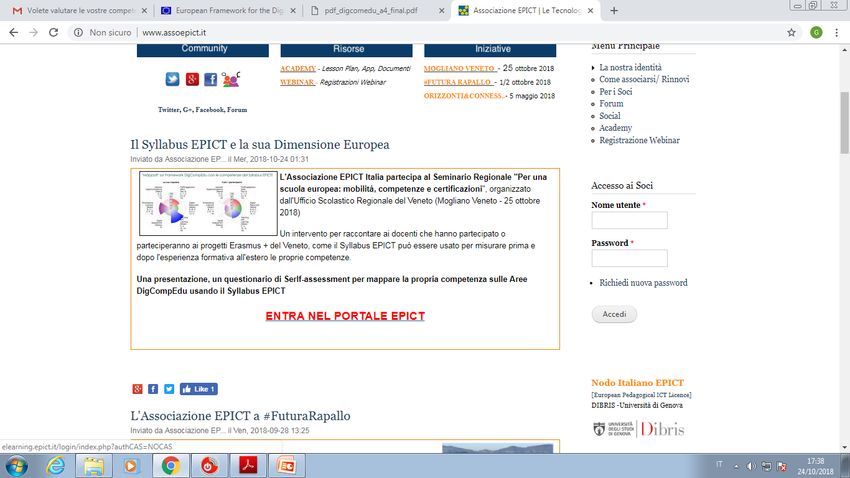Open the Facebook icon under Community

pyautogui.click(x=210, y=80)
